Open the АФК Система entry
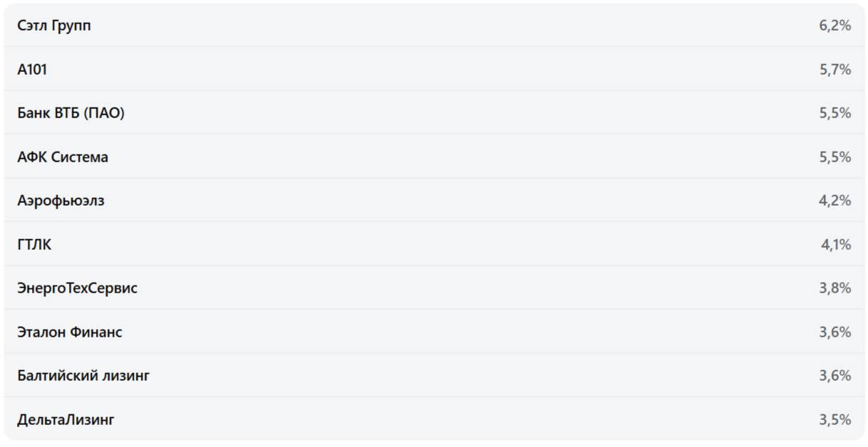 tap(63, 157)
